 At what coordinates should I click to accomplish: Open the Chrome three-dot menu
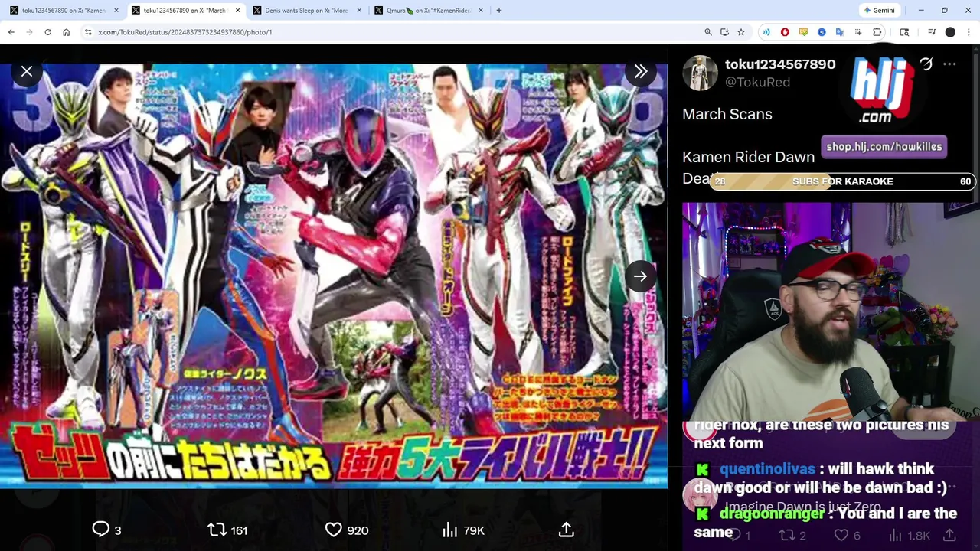point(969,32)
